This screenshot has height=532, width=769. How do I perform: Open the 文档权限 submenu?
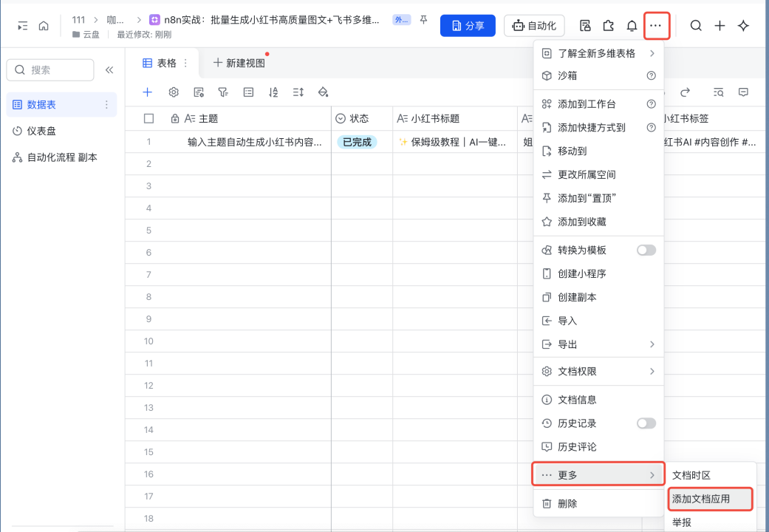click(598, 372)
